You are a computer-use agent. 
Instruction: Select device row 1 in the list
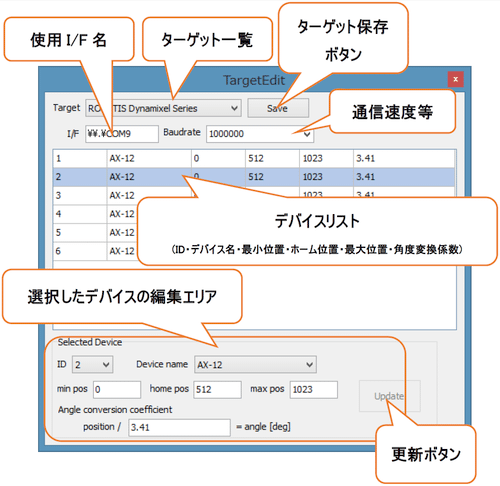coord(254,158)
